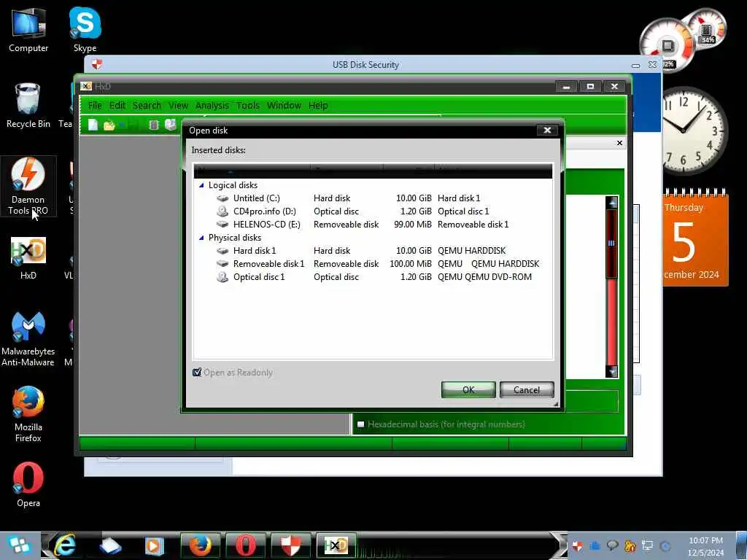Select the CD4pro.info (D:) disc icon
This screenshot has width=747, height=560.
click(x=222, y=211)
